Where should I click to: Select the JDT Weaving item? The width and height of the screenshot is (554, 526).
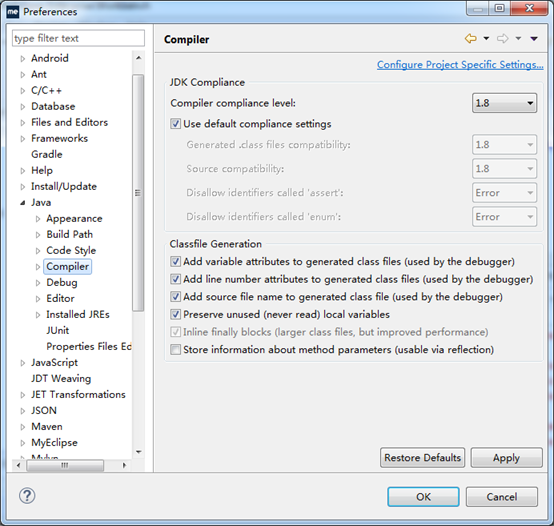tap(61, 378)
